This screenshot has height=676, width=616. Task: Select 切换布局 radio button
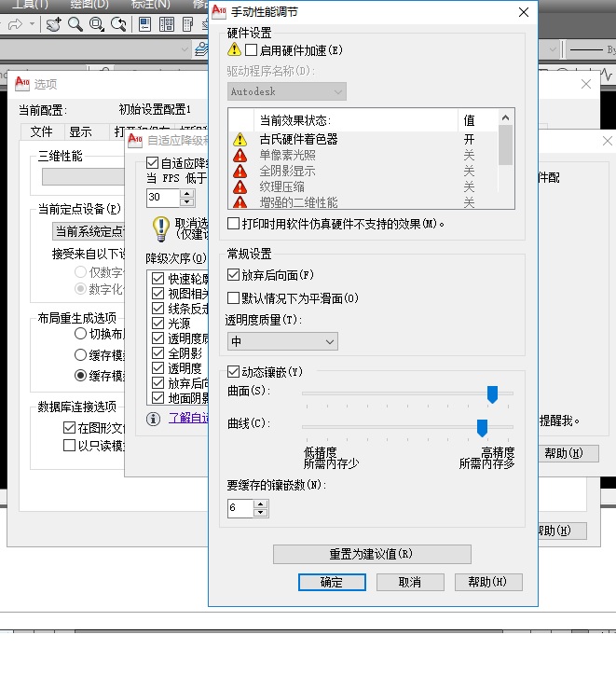click(80, 334)
